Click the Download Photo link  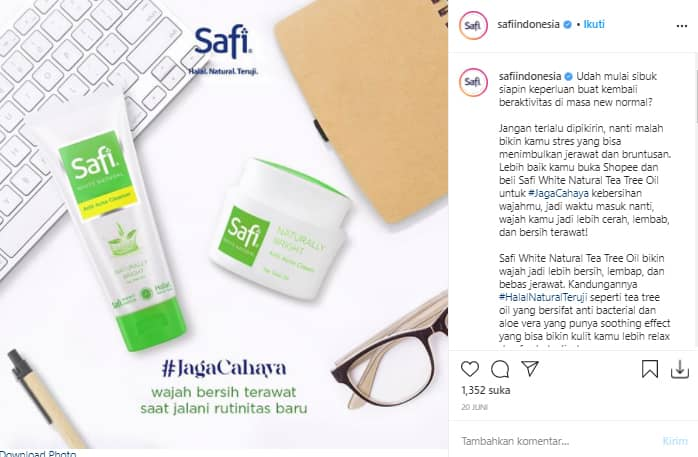pos(38,453)
